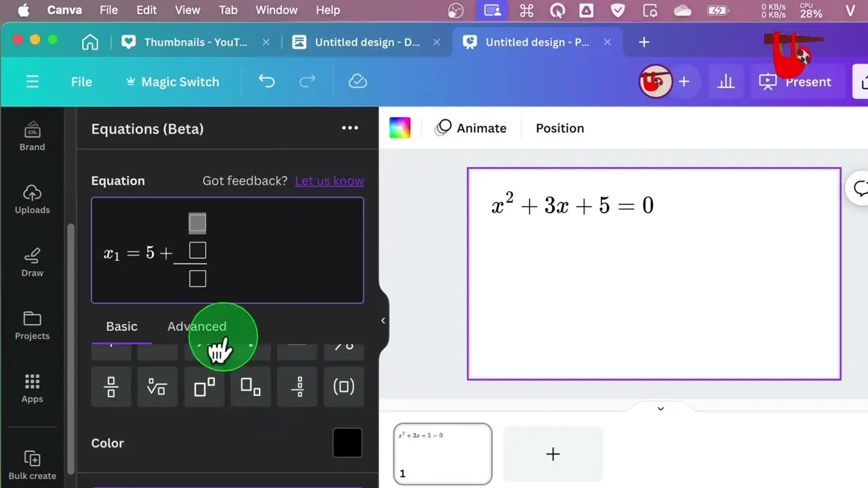Collapse the Equations side panel

[x=382, y=321]
